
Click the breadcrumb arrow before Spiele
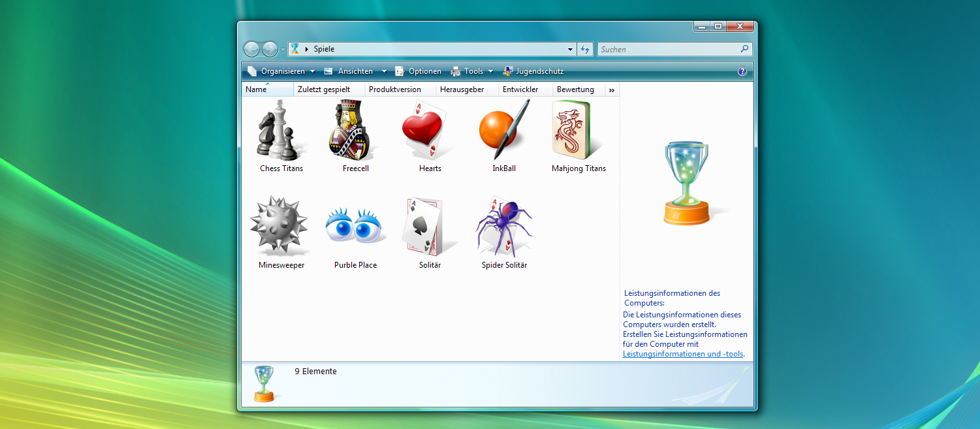tap(307, 49)
